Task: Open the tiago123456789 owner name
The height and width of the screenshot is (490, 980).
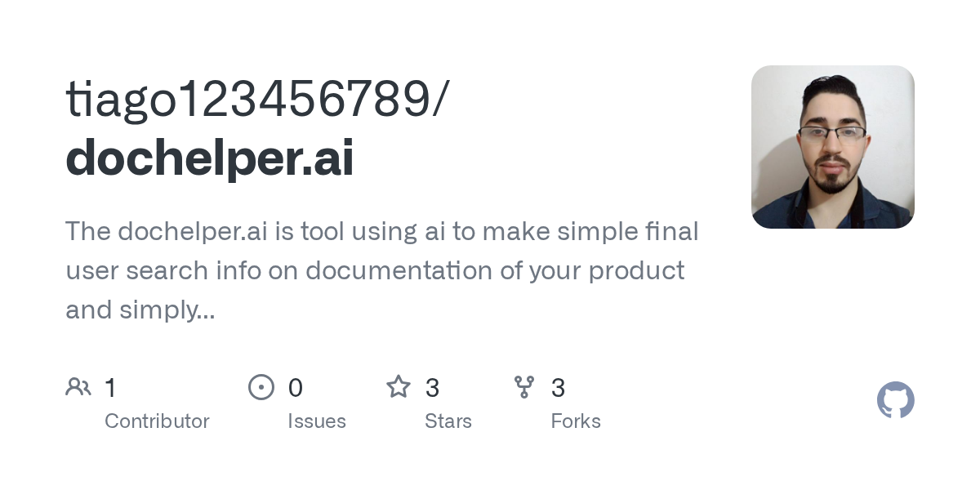Action: [x=257, y=100]
